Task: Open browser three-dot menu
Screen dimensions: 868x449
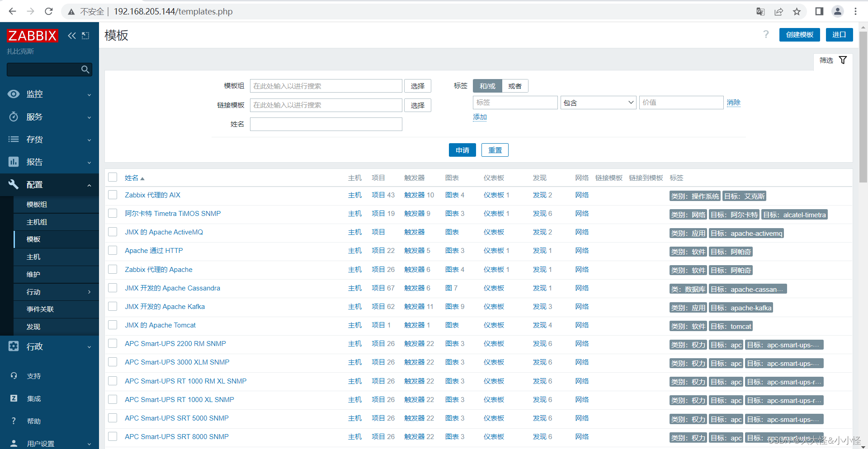Action: (x=855, y=11)
